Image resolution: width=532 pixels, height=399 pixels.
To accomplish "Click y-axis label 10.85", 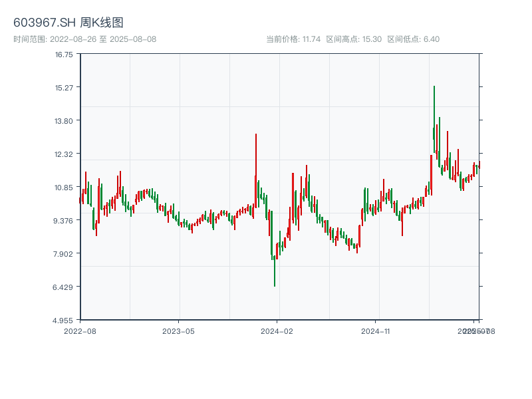I will [64, 188].
